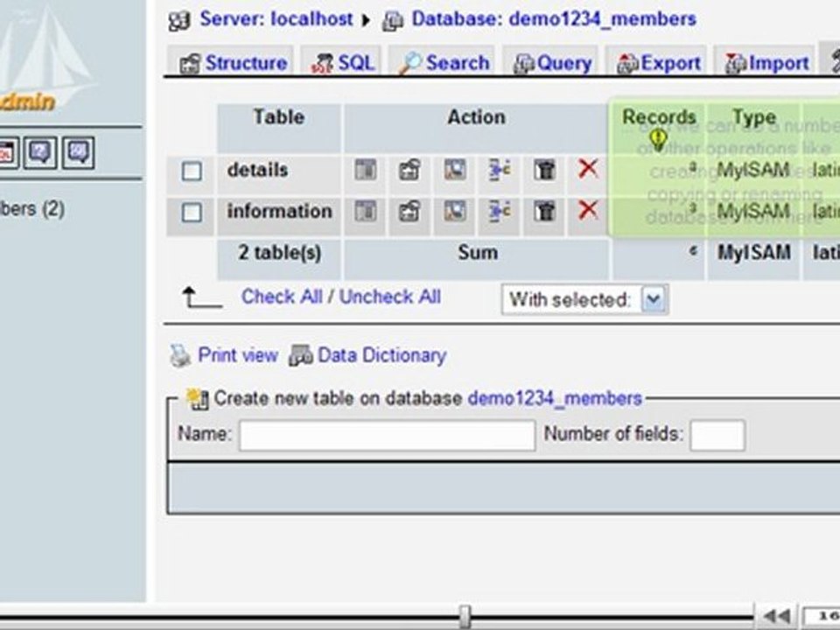Click the server icon beside localhost
The image size is (840, 630).
pos(178,20)
